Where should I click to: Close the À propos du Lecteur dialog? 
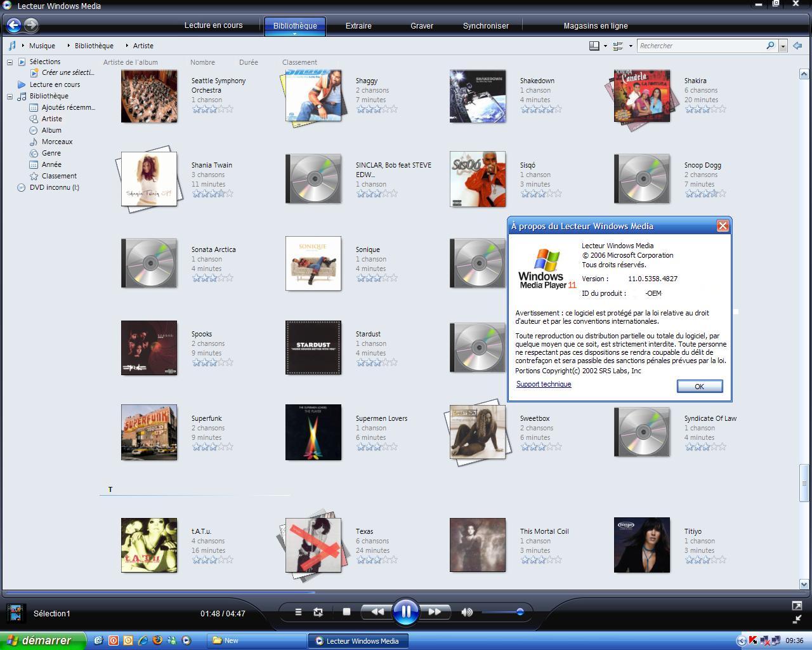723,226
